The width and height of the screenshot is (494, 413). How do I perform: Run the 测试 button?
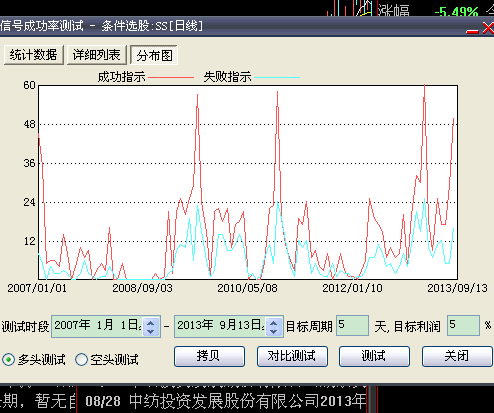click(x=374, y=356)
